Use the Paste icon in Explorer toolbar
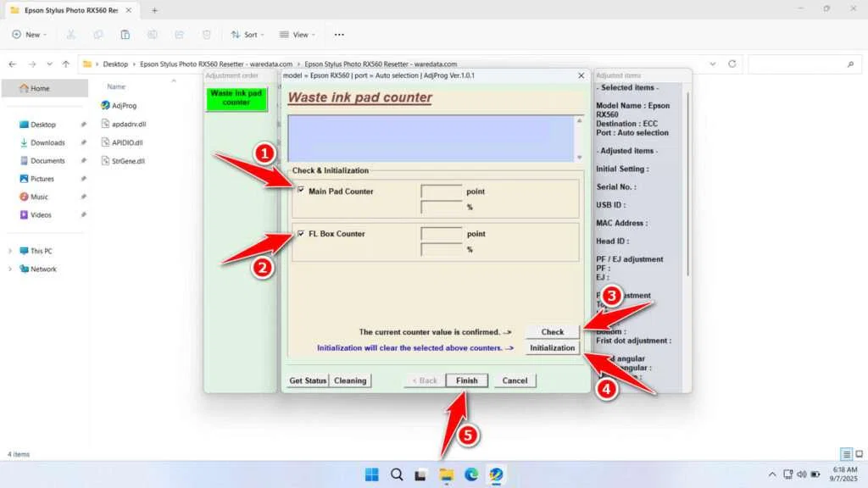Screen dimensions: 868x488 point(125,35)
